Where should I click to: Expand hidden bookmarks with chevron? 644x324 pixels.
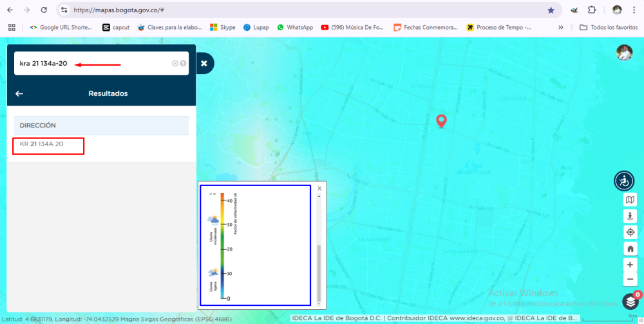pyautogui.click(x=560, y=28)
